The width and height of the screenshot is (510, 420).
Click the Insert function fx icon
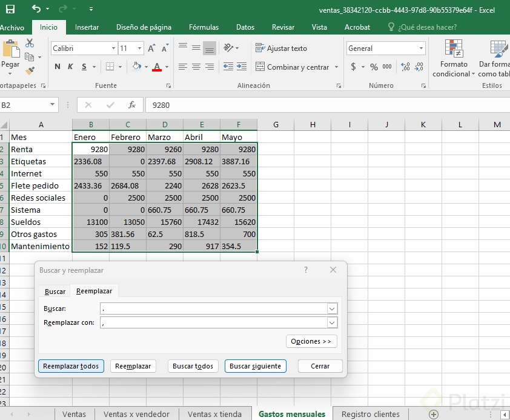tap(132, 105)
